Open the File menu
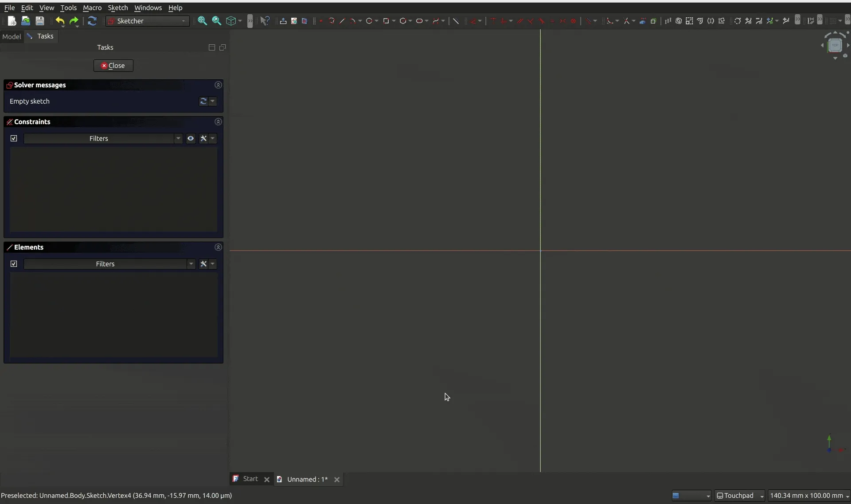 [x=9, y=8]
